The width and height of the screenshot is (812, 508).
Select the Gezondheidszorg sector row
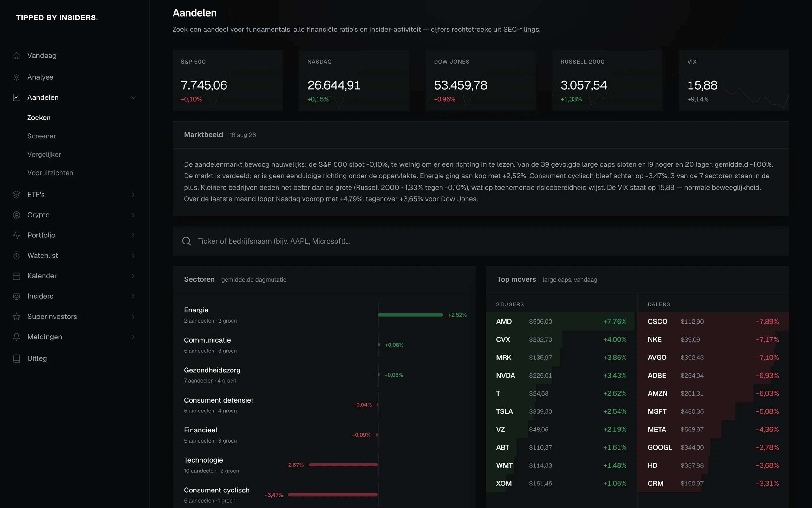[x=324, y=375]
